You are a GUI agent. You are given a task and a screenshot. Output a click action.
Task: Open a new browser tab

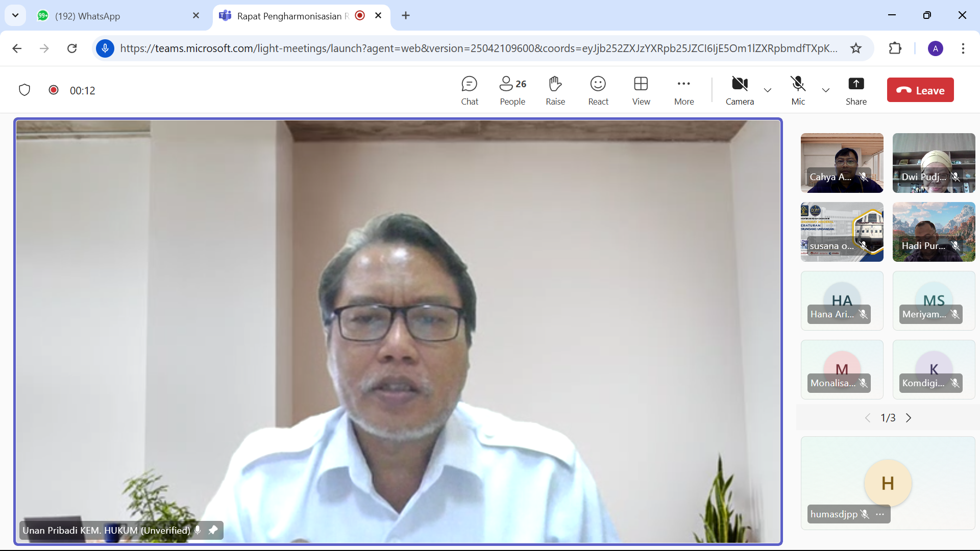[406, 16]
